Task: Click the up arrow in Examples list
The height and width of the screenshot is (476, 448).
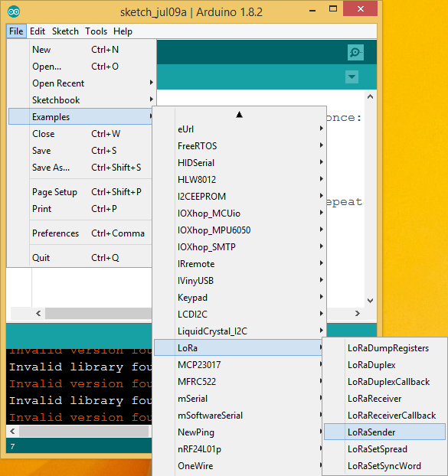Action: pos(240,115)
